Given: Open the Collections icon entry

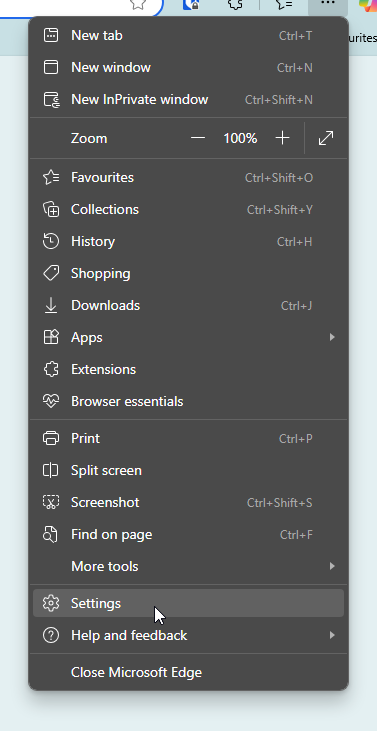Looking at the screenshot, I should 51,209.
